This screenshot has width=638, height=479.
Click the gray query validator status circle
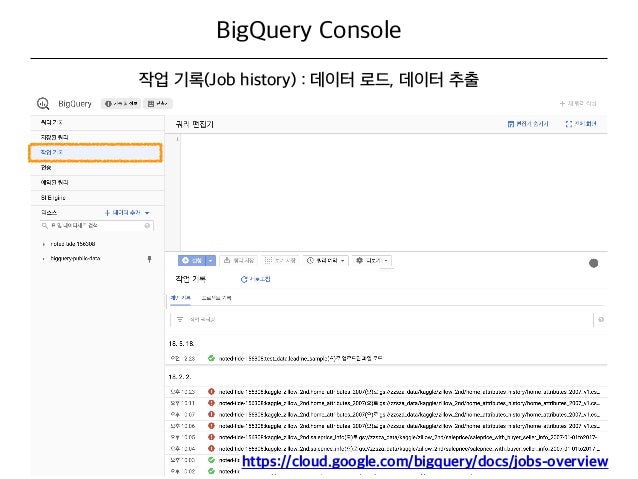(x=594, y=263)
